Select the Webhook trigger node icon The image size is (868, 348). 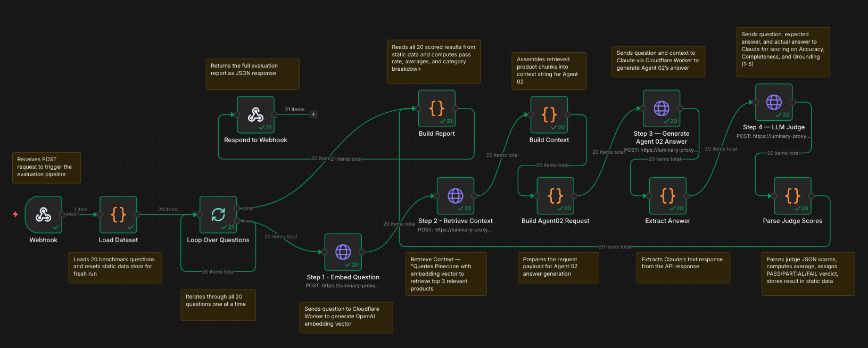43,214
